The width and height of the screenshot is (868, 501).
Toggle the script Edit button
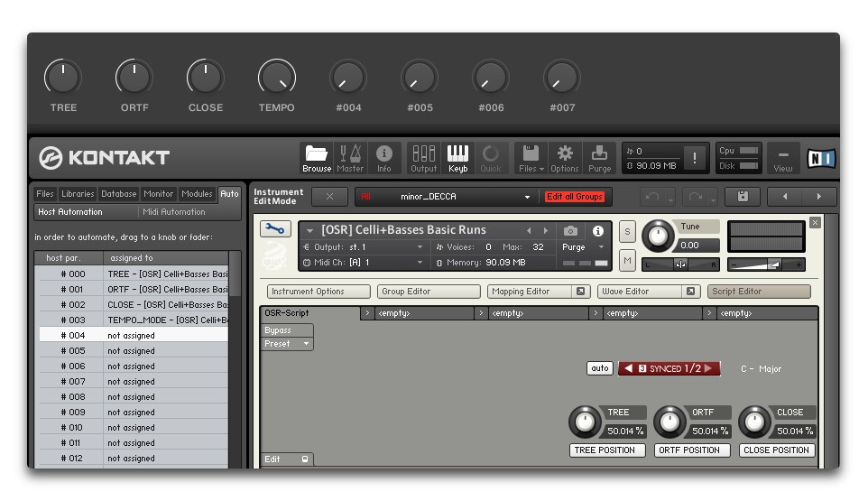[287, 459]
